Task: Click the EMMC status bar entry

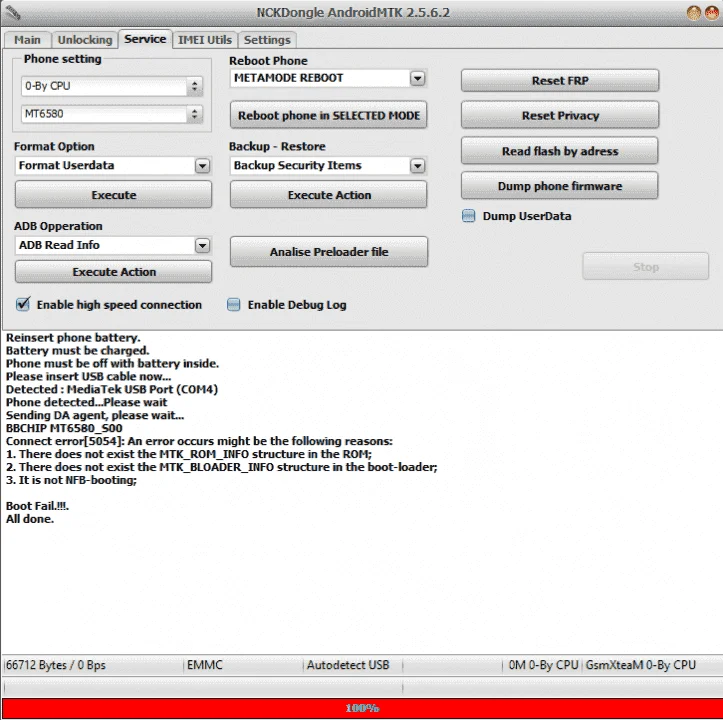Action: pos(205,665)
